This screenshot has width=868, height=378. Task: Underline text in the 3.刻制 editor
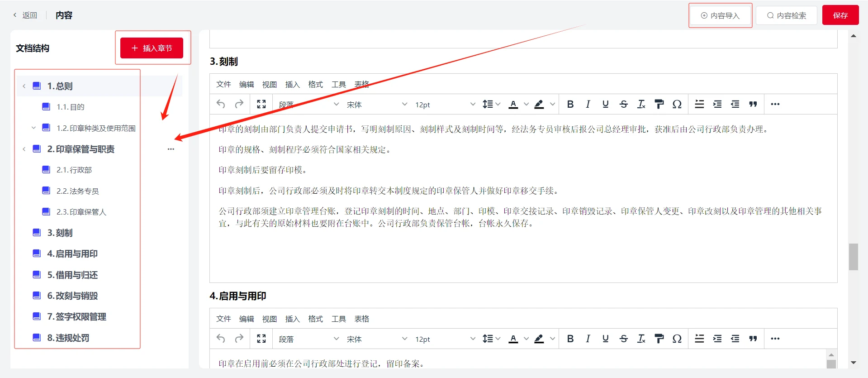pyautogui.click(x=606, y=104)
